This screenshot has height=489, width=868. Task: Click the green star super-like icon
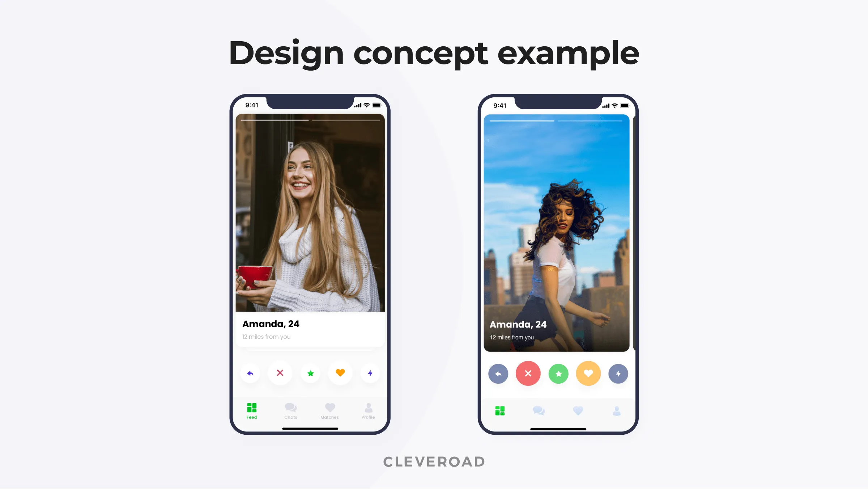point(310,373)
